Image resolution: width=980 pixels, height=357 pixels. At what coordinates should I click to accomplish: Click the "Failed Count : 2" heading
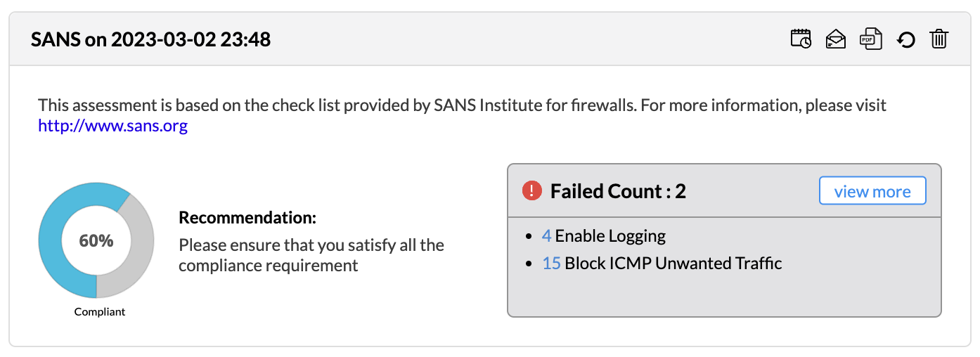pos(618,191)
